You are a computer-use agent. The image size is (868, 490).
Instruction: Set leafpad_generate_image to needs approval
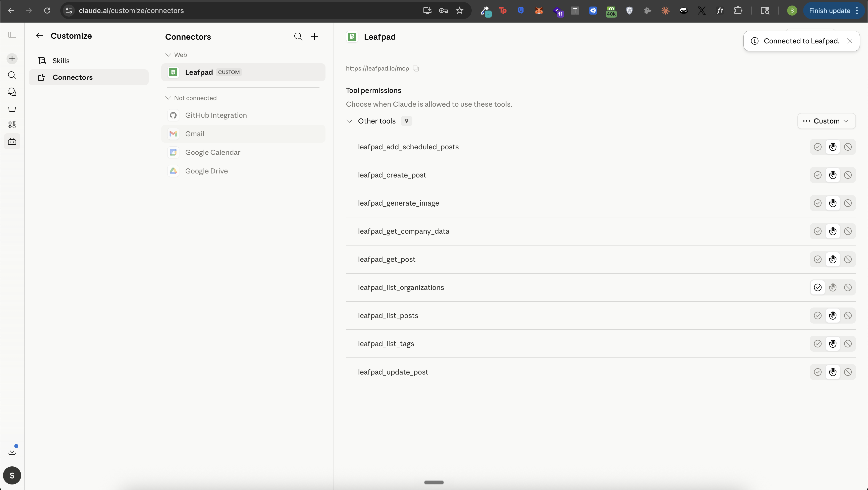coord(833,203)
